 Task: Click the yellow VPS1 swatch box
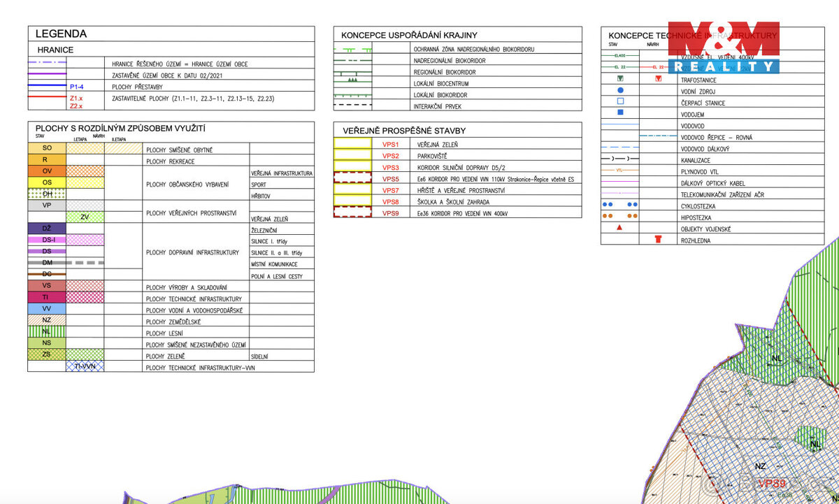(x=352, y=144)
